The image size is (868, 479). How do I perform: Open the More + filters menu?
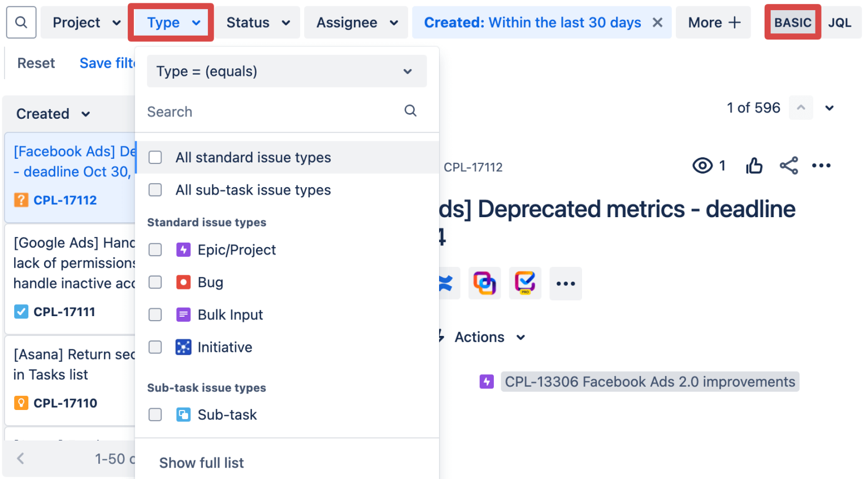point(713,22)
